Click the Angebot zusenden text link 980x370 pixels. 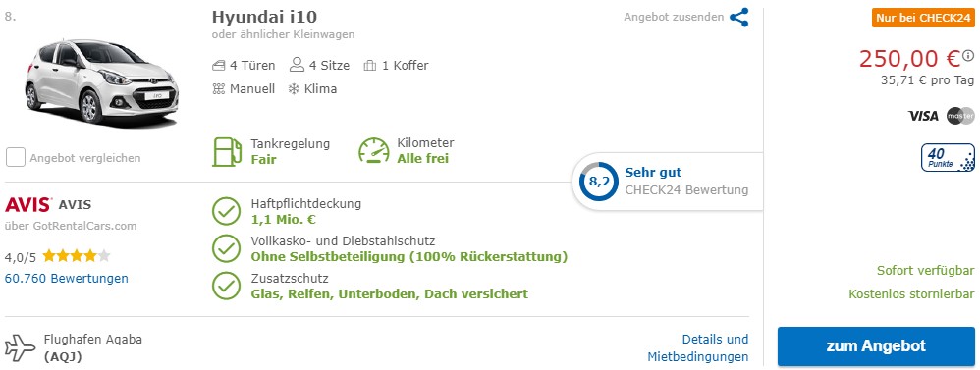pos(674,18)
